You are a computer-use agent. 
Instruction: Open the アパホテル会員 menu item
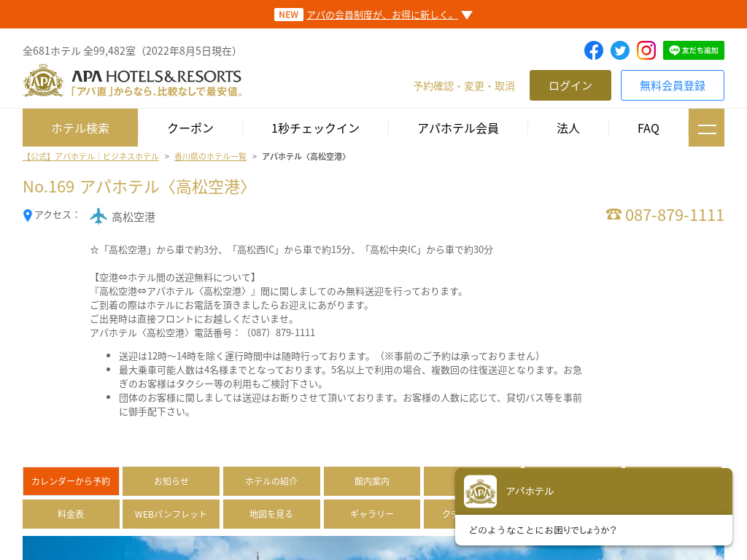tap(458, 128)
